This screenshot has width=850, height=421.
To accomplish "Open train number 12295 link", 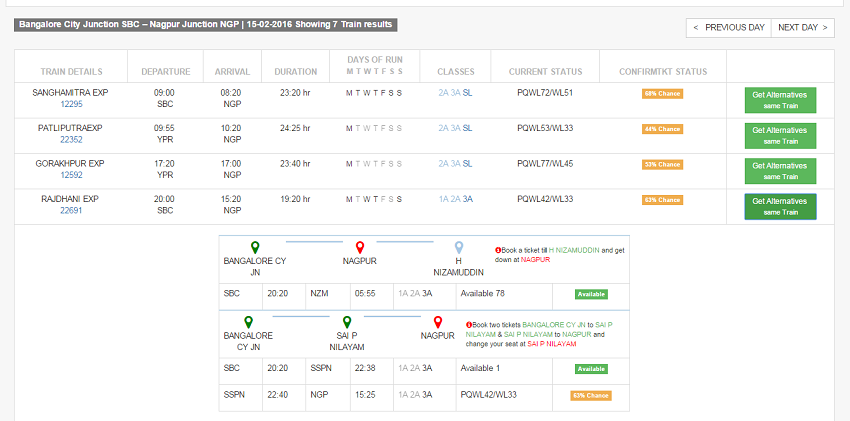I will click(72, 104).
